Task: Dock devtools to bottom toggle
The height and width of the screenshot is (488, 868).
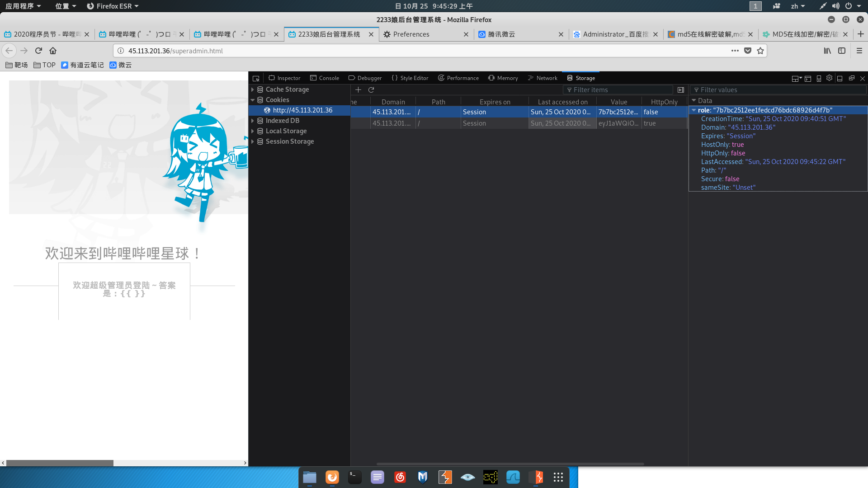Action: click(840, 78)
